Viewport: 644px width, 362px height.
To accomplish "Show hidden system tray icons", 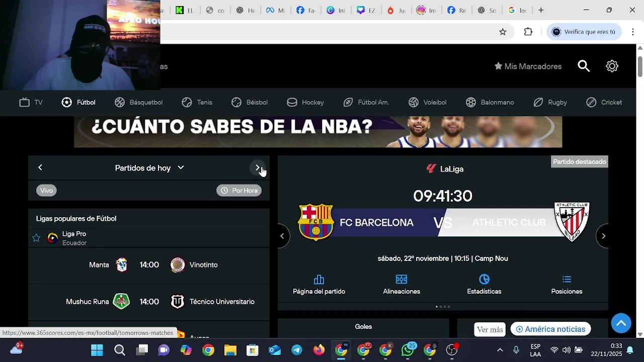I will tap(500, 350).
